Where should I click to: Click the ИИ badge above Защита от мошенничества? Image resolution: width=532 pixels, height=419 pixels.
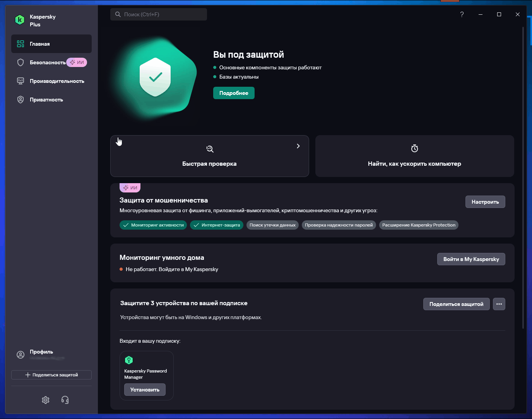click(130, 187)
